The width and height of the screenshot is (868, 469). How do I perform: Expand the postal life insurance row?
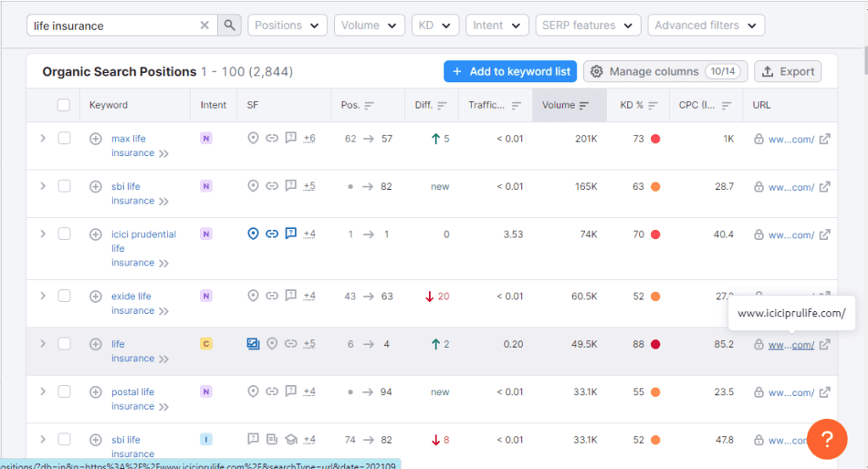(42, 392)
